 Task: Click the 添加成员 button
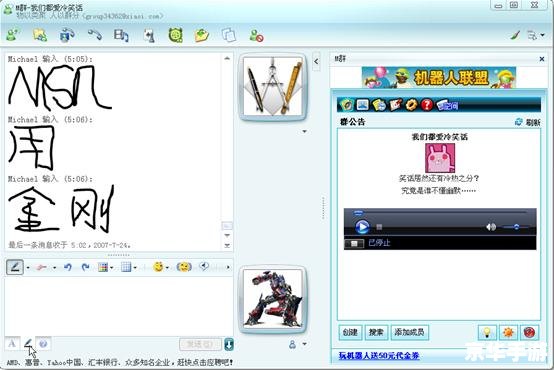[409, 332]
